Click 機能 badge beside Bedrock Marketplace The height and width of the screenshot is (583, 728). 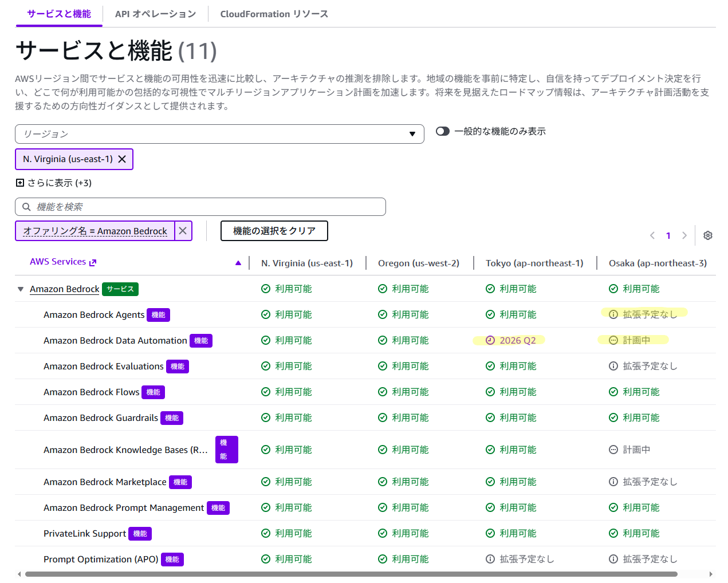[x=180, y=482]
